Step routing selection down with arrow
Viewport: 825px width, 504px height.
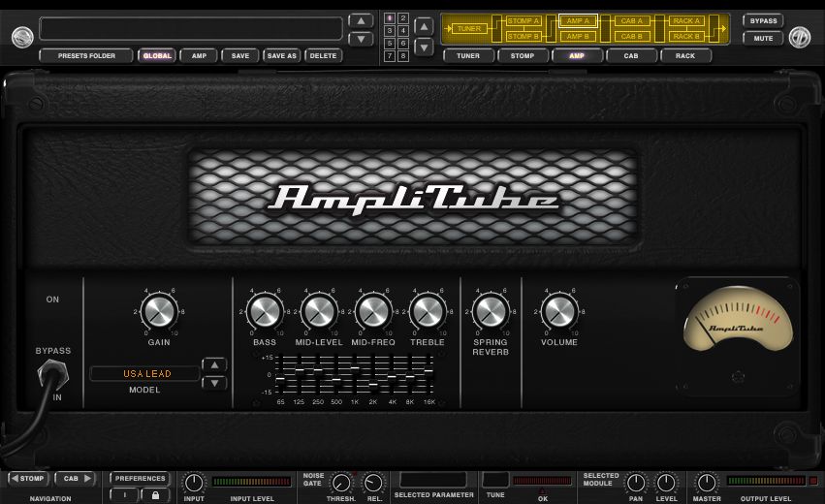click(424, 47)
